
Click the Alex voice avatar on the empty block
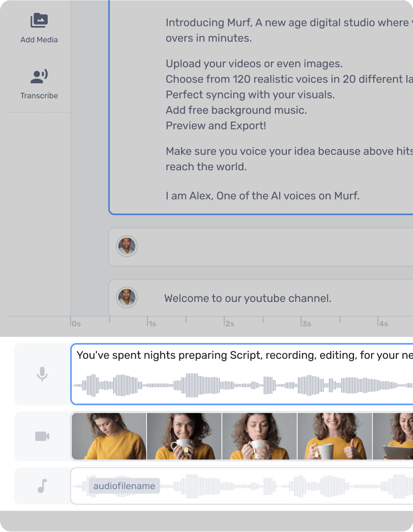(x=127, y=247)
